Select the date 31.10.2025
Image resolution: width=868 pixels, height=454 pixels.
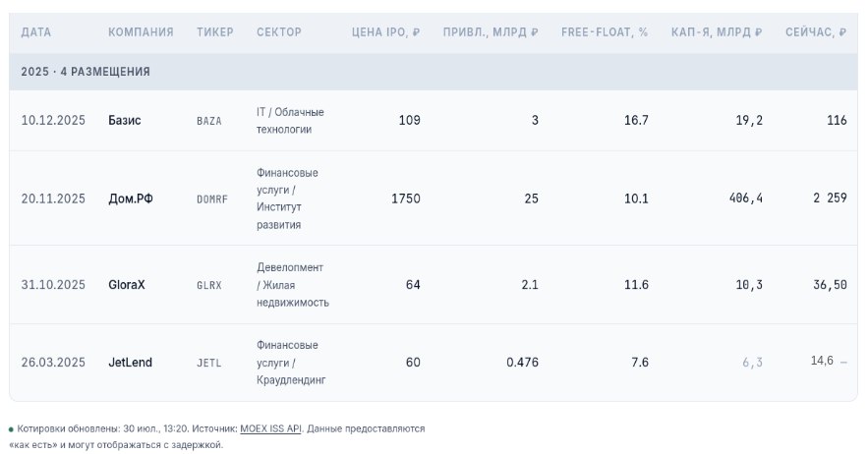pyautogui.click(x=53, y=285)
